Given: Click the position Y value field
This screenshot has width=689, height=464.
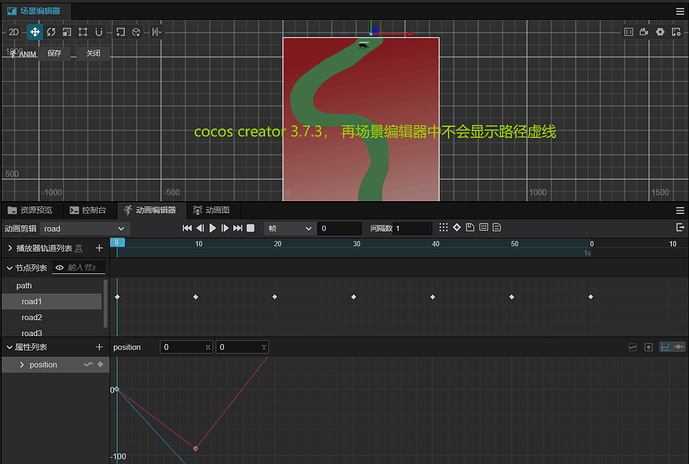Looking at the screenshot, I should (x=242, y=347).
